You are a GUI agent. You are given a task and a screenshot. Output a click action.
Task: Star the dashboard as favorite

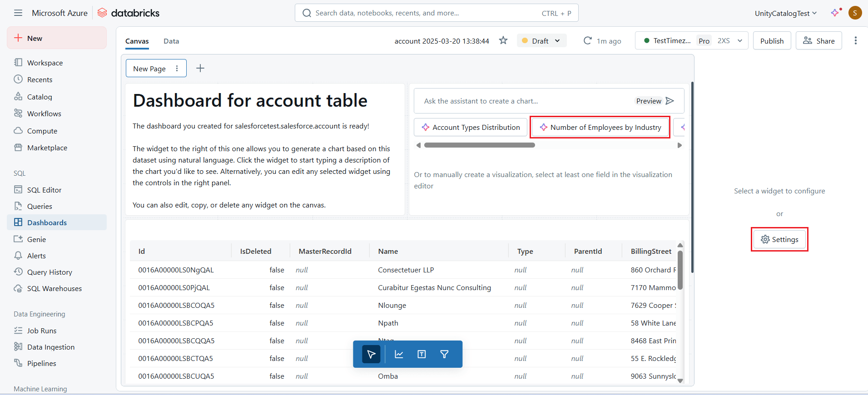(503, 40)
